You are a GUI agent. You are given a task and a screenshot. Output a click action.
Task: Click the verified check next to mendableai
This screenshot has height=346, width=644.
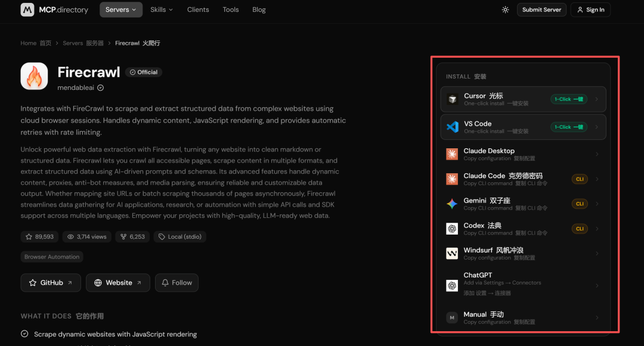point(101,88)
